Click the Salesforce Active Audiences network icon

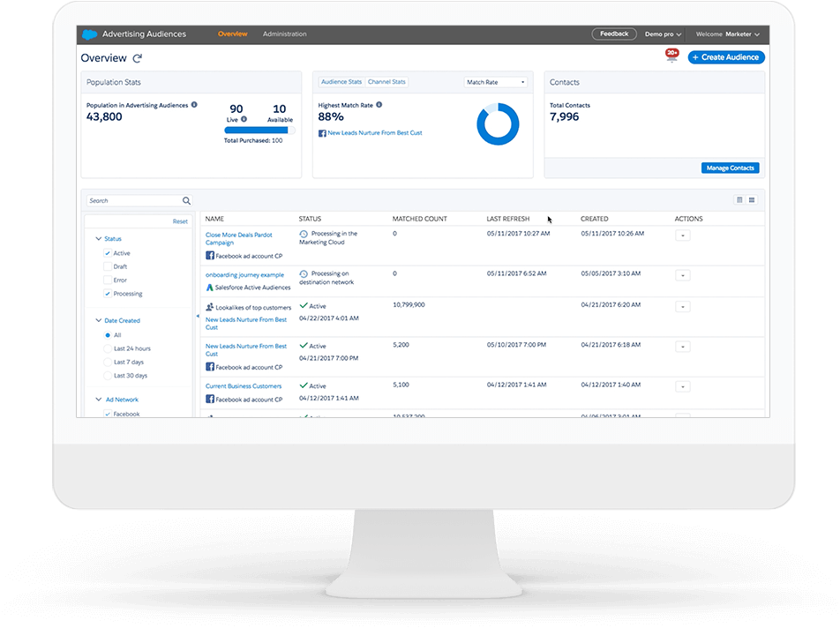click(x=209, y=288)
